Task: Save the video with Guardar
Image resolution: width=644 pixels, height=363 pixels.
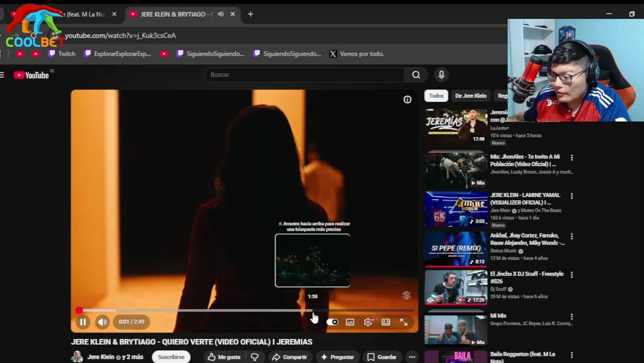Action: tap(382, 357)
